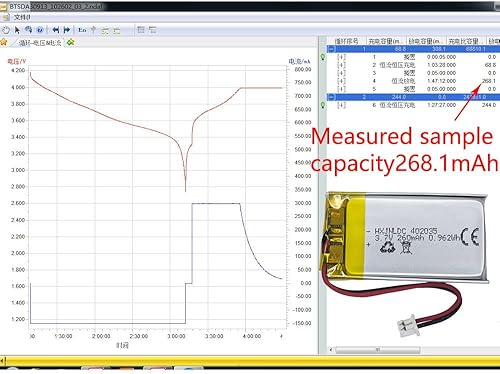Screen dimensions: 500x374
Task: Open the 文件 (File) menu
Action: click(x=22, y=17)
